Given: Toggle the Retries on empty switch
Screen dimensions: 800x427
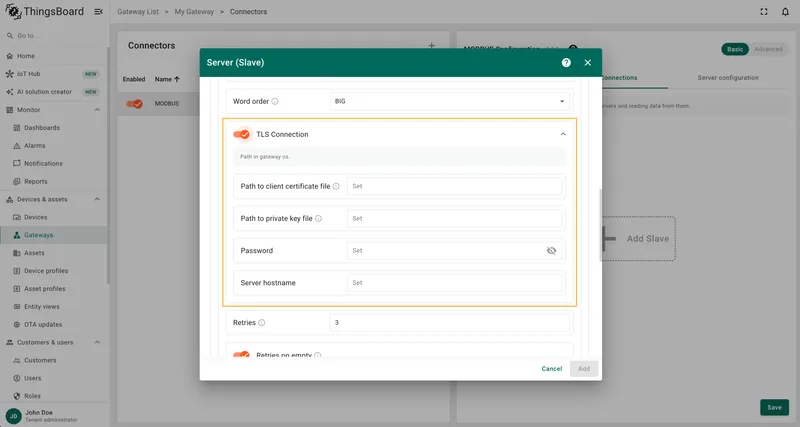Looking at the screenshot, I should (x=241, y=355).
